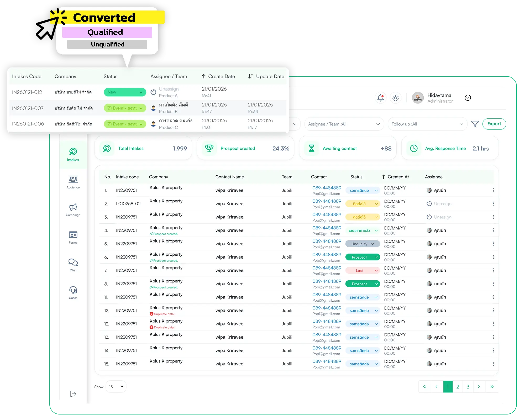525x420 pixels.
Task: Click the Duplicate data warning in row 12
Action: coord(162,314)
